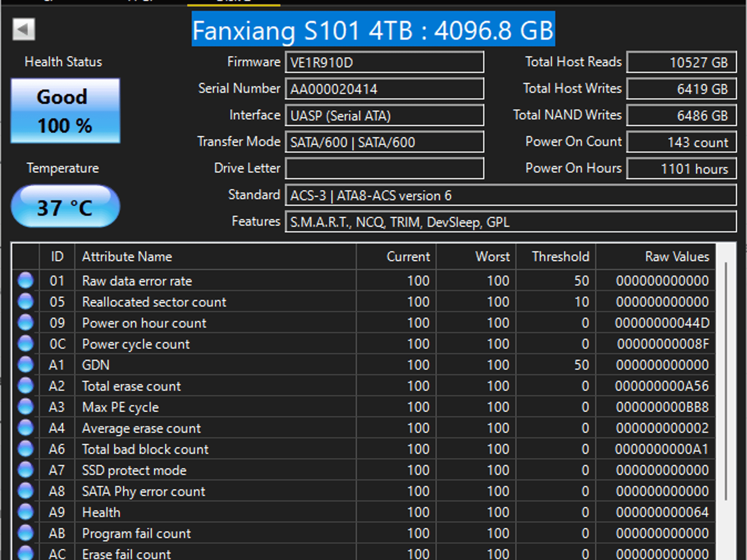This screenshot has width=747, height=560.
Task: Click the Total NAND Writes value 6486 GB
Action: [x=681, y=116]
